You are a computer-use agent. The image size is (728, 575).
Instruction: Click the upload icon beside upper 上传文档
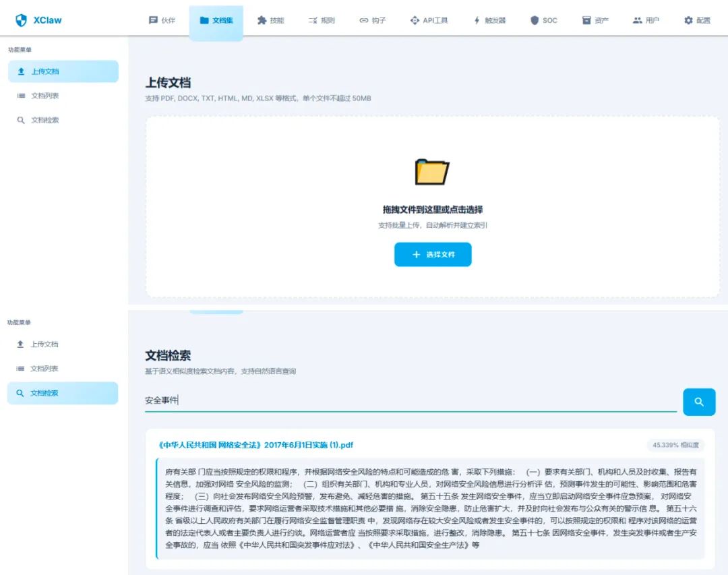point(21,71)
